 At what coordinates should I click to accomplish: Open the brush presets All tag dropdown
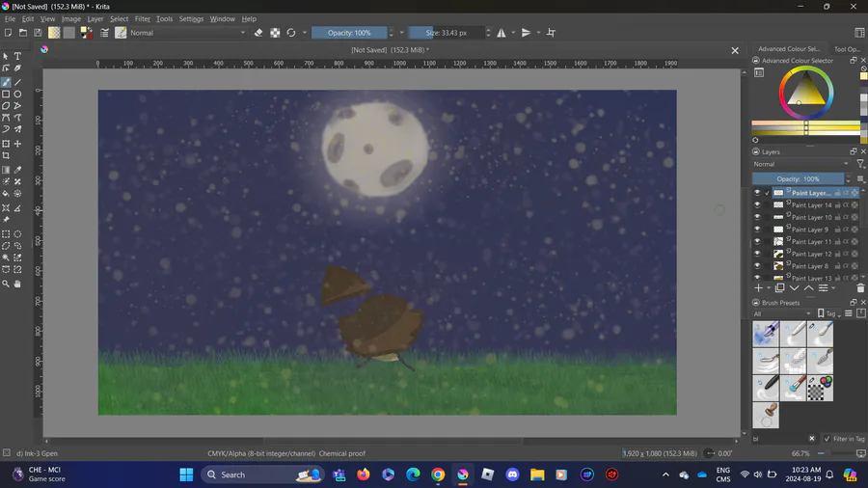(x=782, y=313)
